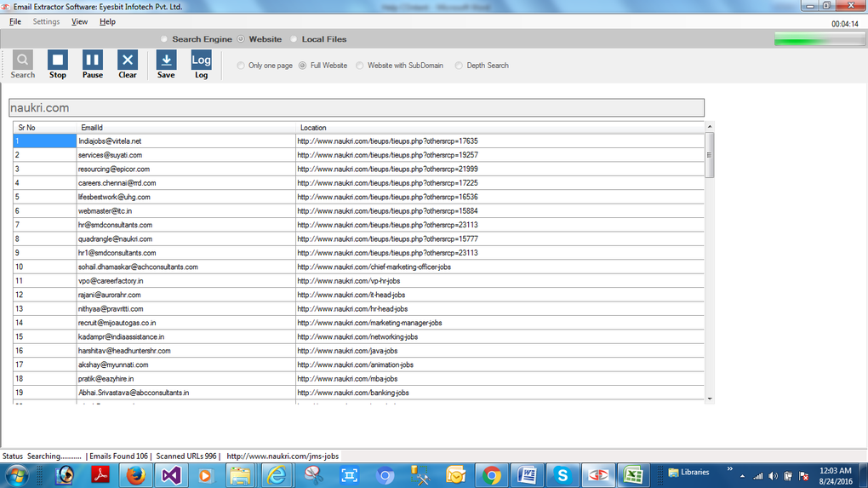Open the screen capture frame icon in taskbar
868x488 pixels.
click(x=349, y=476)
